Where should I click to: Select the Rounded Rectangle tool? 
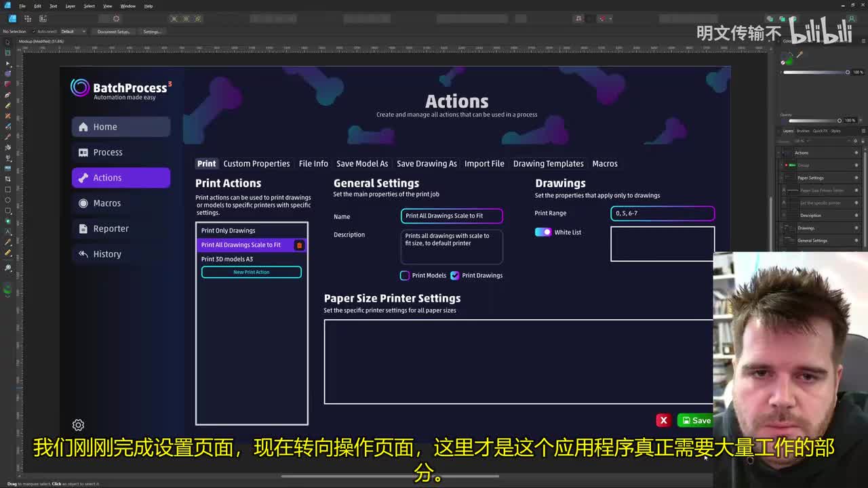(x=7, y=210)
